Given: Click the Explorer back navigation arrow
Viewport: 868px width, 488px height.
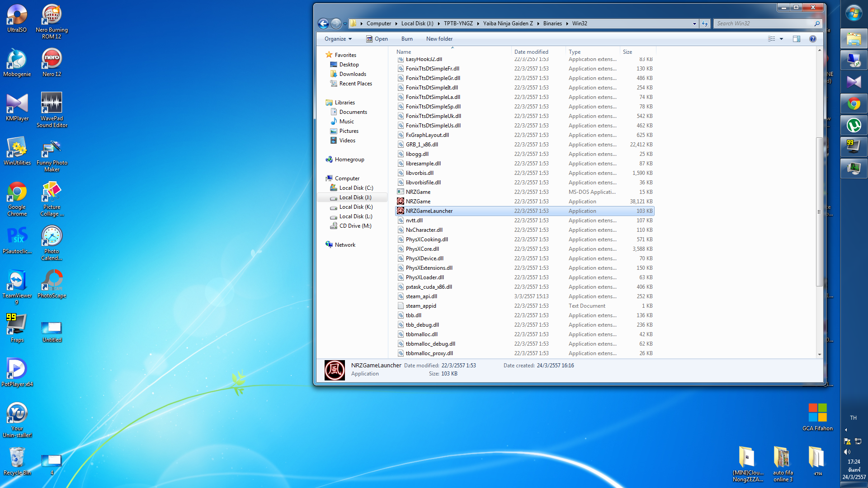Looking at the screenshot, I should (323, 23).
